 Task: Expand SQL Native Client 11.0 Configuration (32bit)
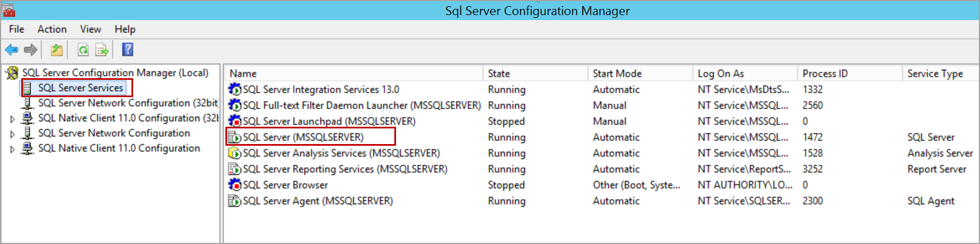(12, 119)
